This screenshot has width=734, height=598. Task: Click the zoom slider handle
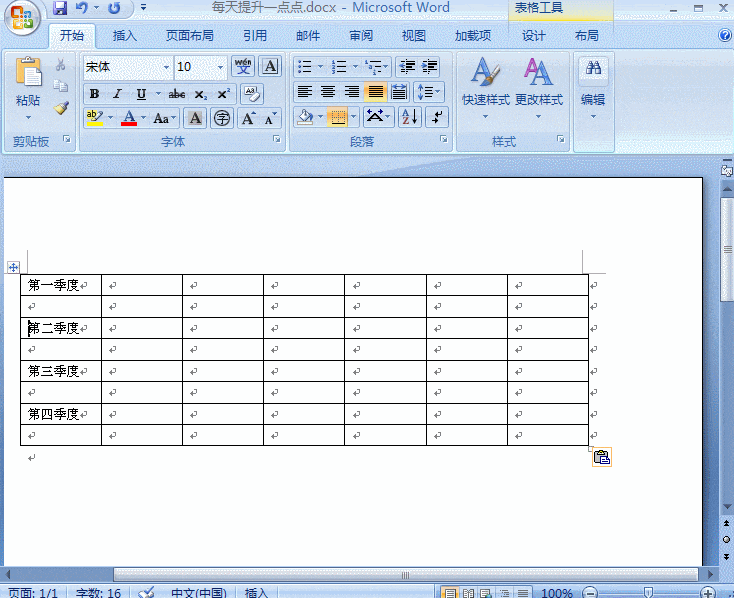point(648,593)
